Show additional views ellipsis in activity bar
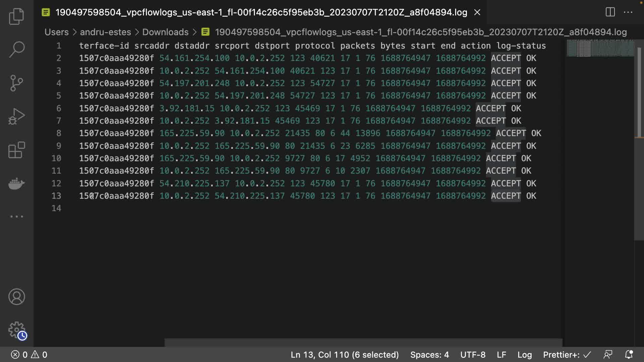This screenshot has width=644, height=362. (x=16, y=217)
